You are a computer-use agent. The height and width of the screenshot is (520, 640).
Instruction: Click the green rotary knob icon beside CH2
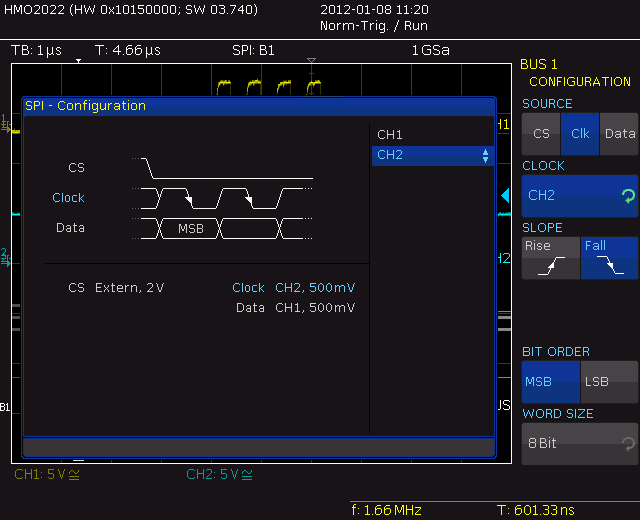point(627,196)
